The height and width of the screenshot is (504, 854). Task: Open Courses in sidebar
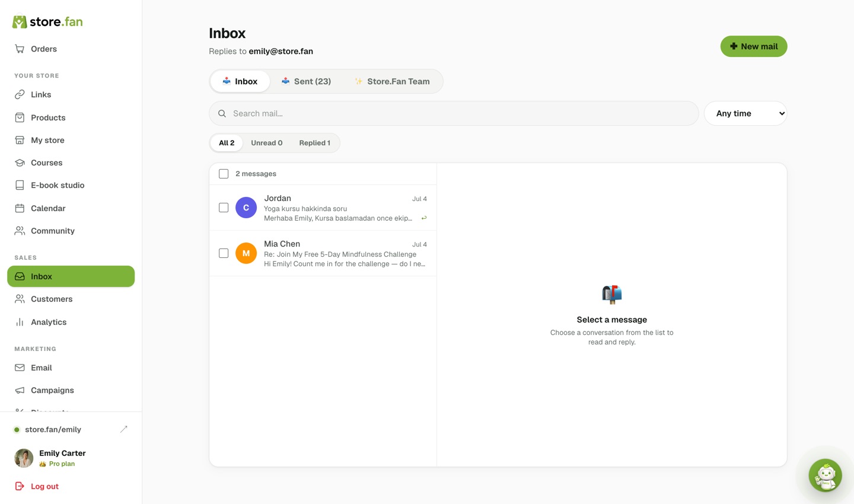point(71,162)
